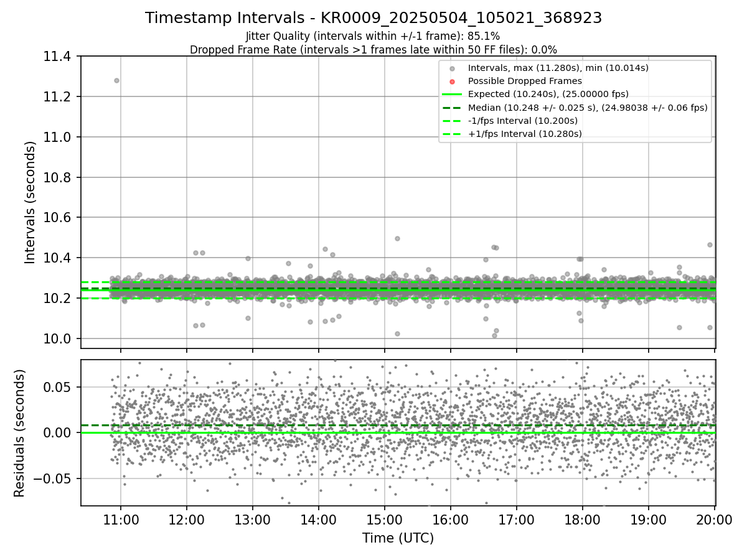This screenshot has width=747, height=560.
Task: Click the 'Jitter Quality' 85.1% subtitle line
Action: 373,37
